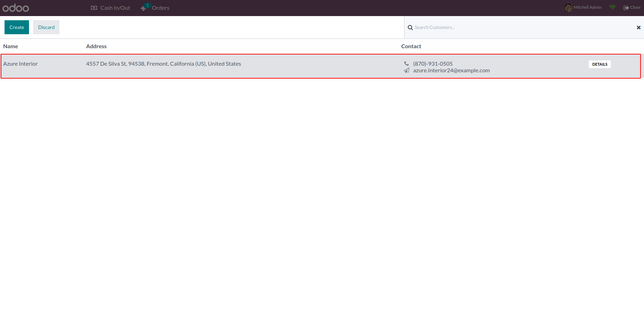Click the Address column header

pyautogui.click(x=96, y=46)
